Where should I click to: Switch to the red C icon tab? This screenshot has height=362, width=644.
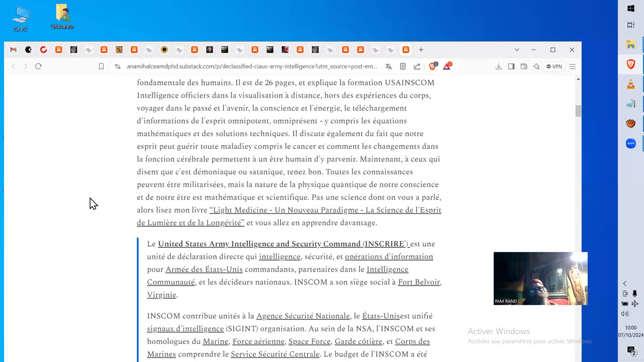[x=44, y=50]
